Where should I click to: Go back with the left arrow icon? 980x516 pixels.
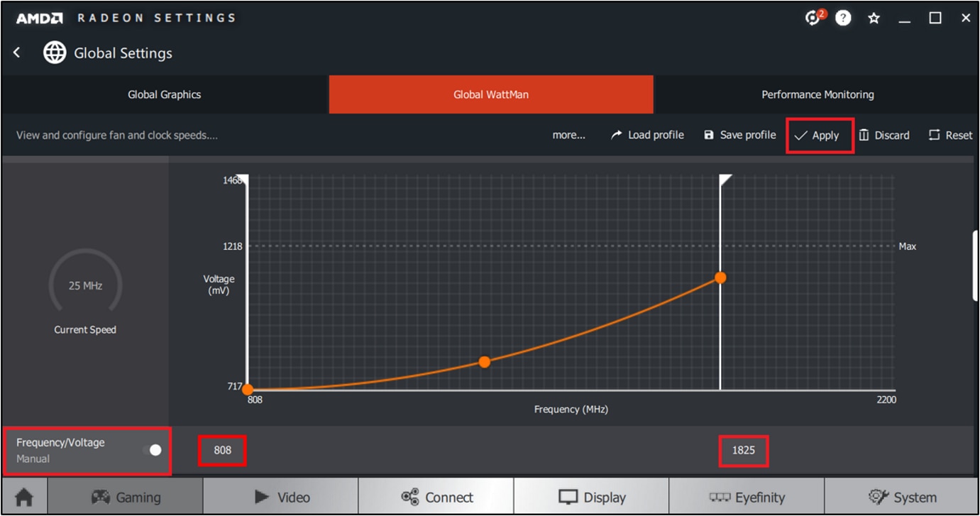pos(17,53)
